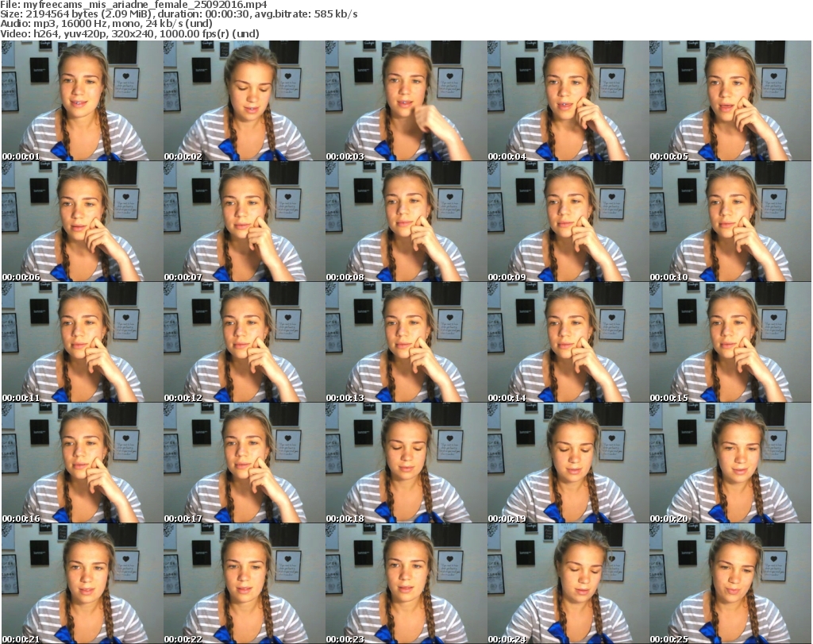Open the frame stamped 00:00:13
This screenshot has height=644, width=813.
point(405,342)
